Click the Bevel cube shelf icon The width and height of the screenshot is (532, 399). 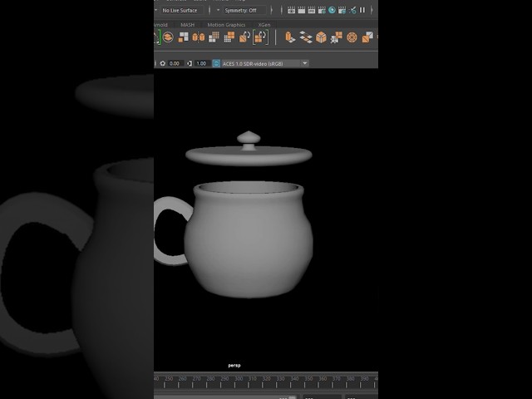321,37
